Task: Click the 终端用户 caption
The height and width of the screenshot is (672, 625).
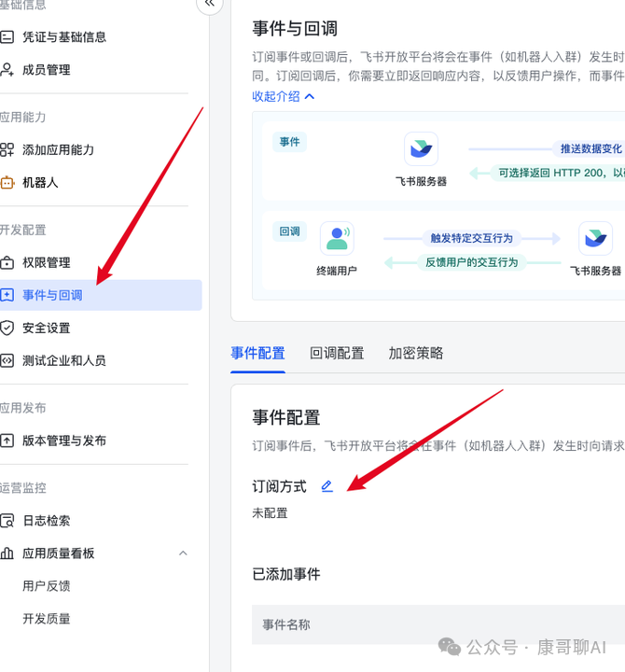Action: (x=337, y=271)
